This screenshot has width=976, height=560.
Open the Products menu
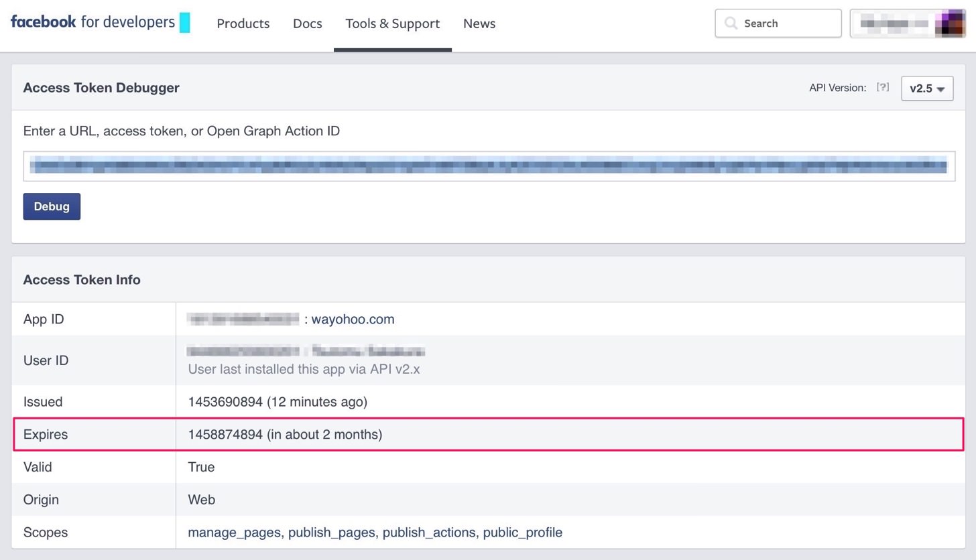coord(243,23)
